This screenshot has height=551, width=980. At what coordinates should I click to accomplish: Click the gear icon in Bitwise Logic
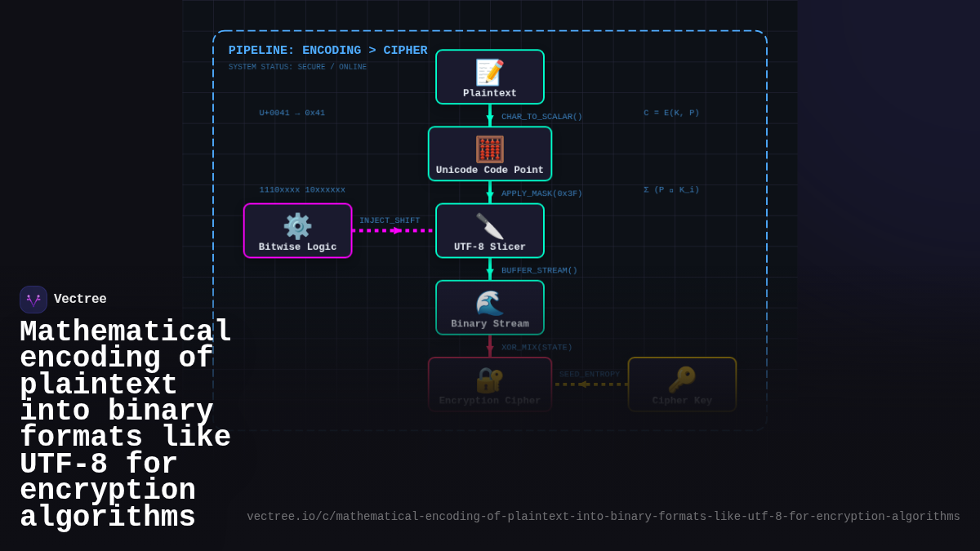pyautogui.click(x=297, y=226)
